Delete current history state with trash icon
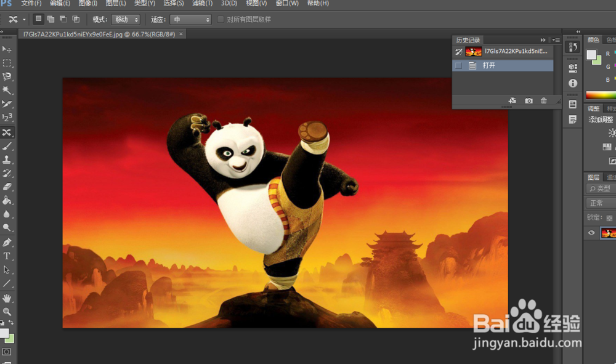 544,101
